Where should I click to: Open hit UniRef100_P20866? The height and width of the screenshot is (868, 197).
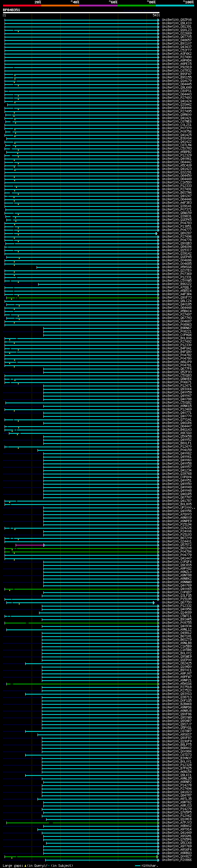(x=176, y=860)
